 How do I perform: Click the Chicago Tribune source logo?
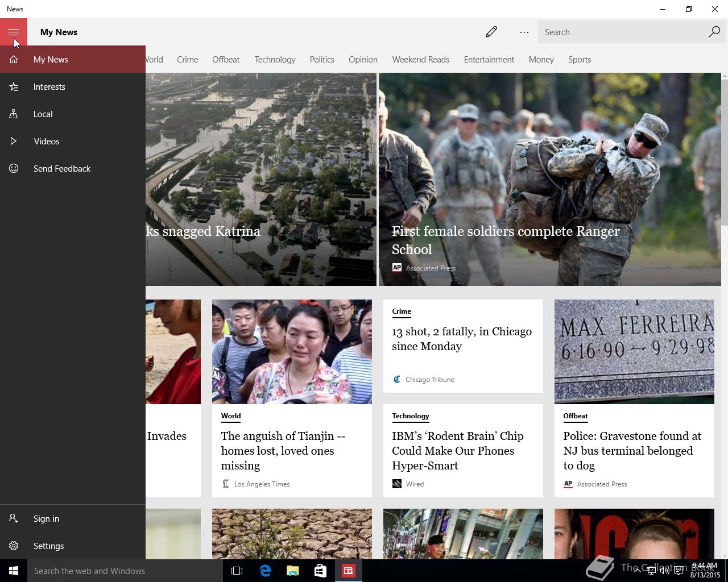[396, 379]
